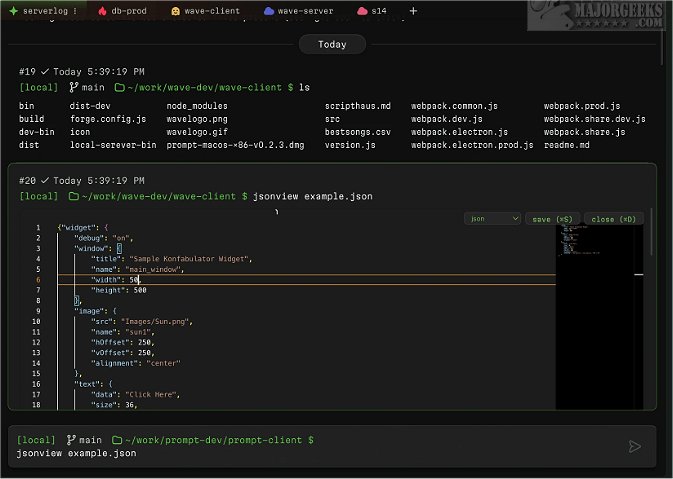
Task: Click the flame icon on db-prod tab
Action: [102, 10]
